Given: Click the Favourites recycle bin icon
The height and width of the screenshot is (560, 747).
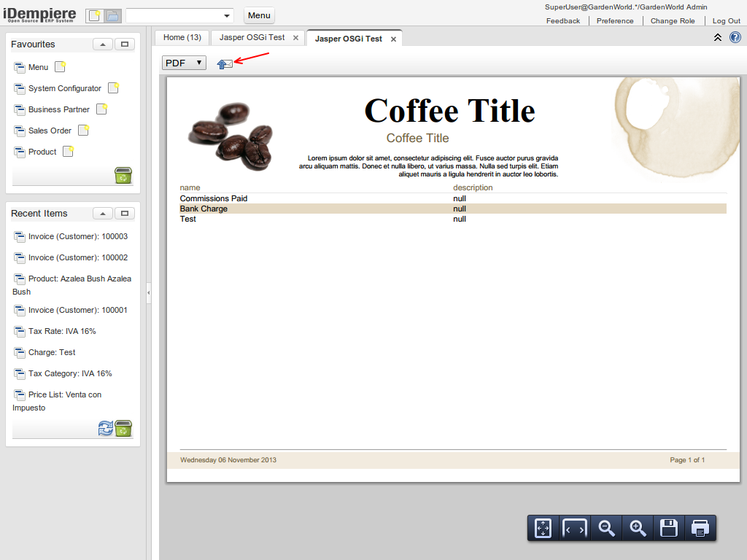Looking at the screenshot, I should point(123,176).
